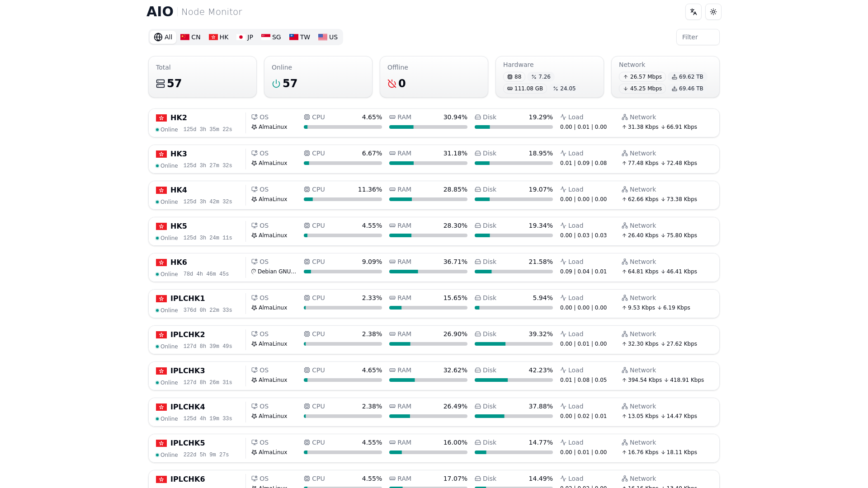Viewport: 868px width, 488px height.
Task: Click the HK5 node flag icon
Action: 161,226
